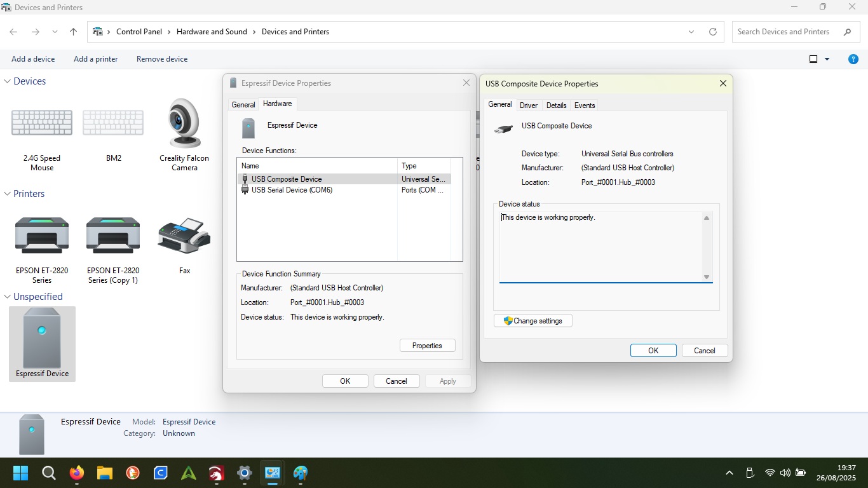Click the Change settings button
The width and height of the screenshot is (868, 488).
click(x=532, y=321)
